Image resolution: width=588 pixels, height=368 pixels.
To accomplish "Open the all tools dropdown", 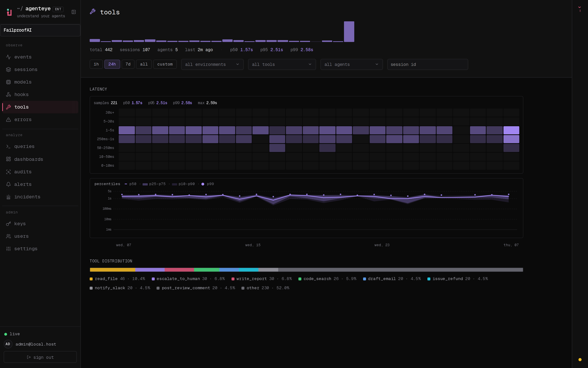I will (282, 65).
